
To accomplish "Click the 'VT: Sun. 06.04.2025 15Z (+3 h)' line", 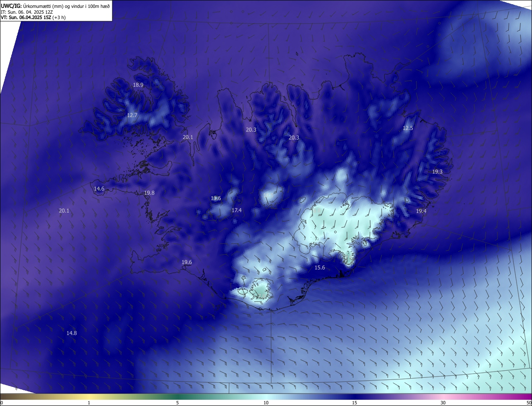I will [x=33, y=17].
